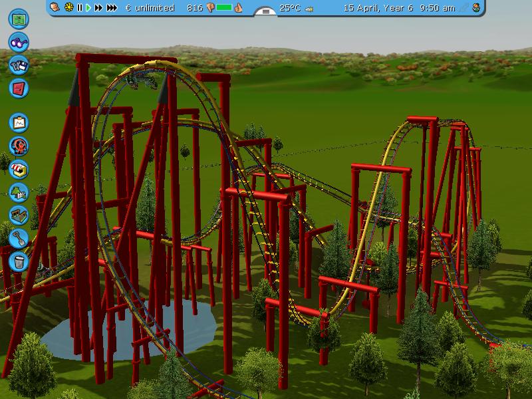532x399 pixels.
Task: Click the '€ unlimited' money display
Action: (x=150, y=8)
